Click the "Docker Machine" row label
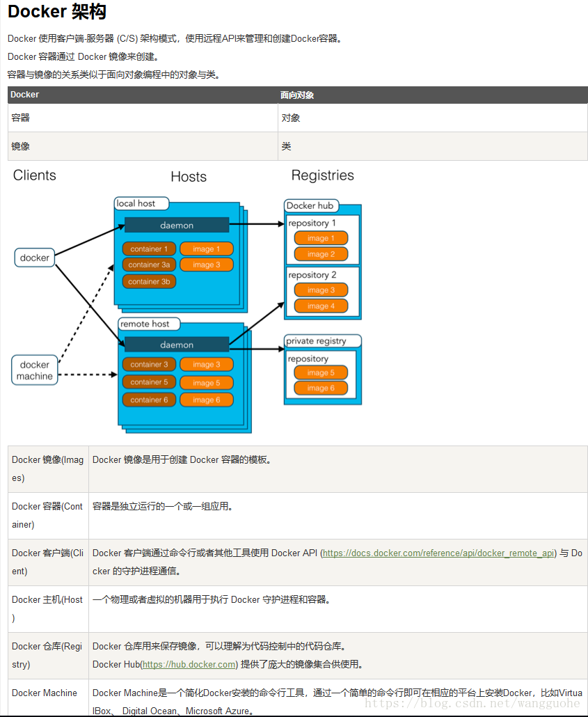Image resolution: width=588 pixels, height=717 pixels. coord(45,693)
